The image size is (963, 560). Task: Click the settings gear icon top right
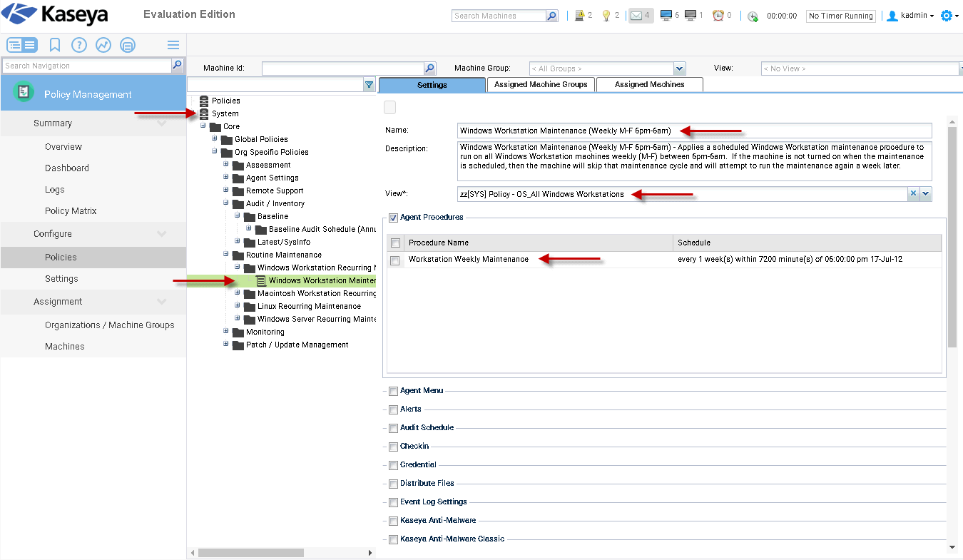947,16
